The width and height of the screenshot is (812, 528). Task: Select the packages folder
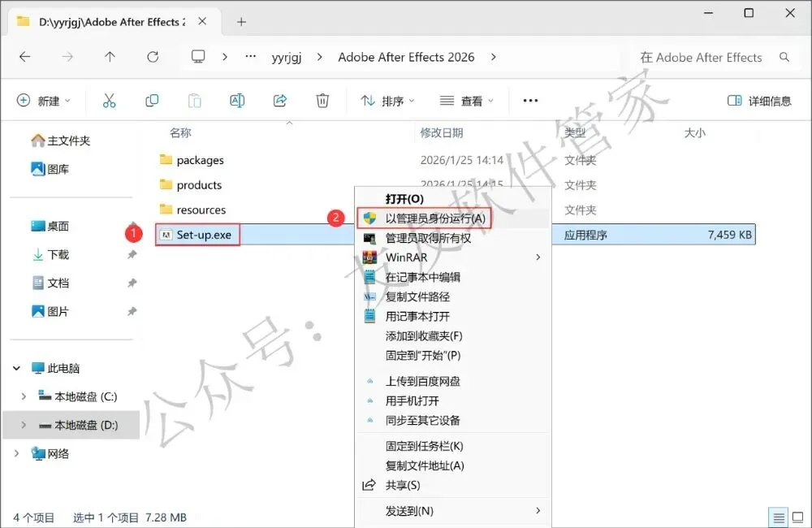200,160
